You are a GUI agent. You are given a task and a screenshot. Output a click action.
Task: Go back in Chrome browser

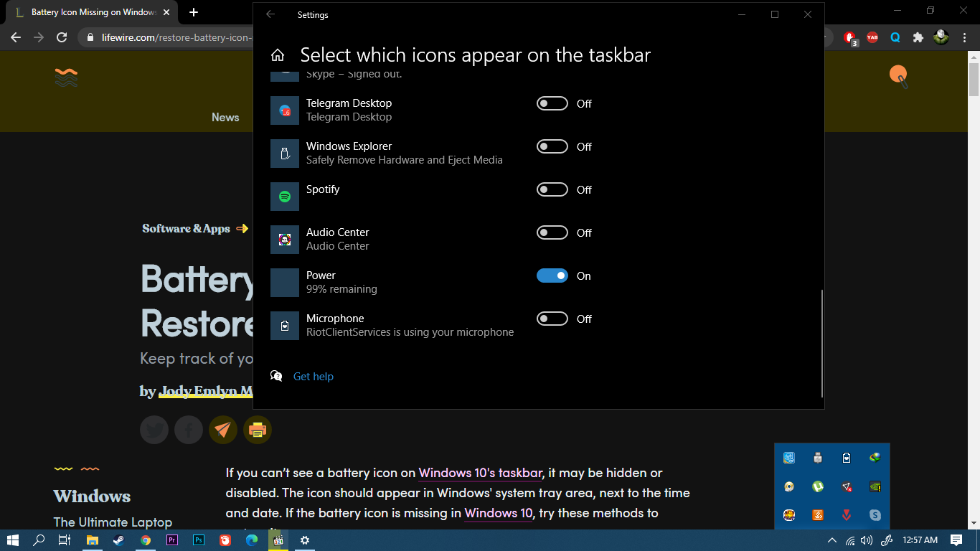[x=16, y=37]
